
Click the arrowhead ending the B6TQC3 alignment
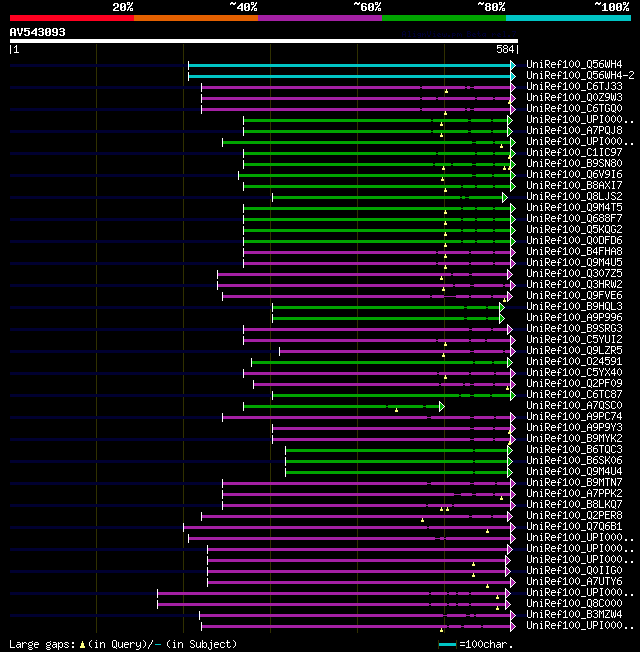(x=510, y=450)
